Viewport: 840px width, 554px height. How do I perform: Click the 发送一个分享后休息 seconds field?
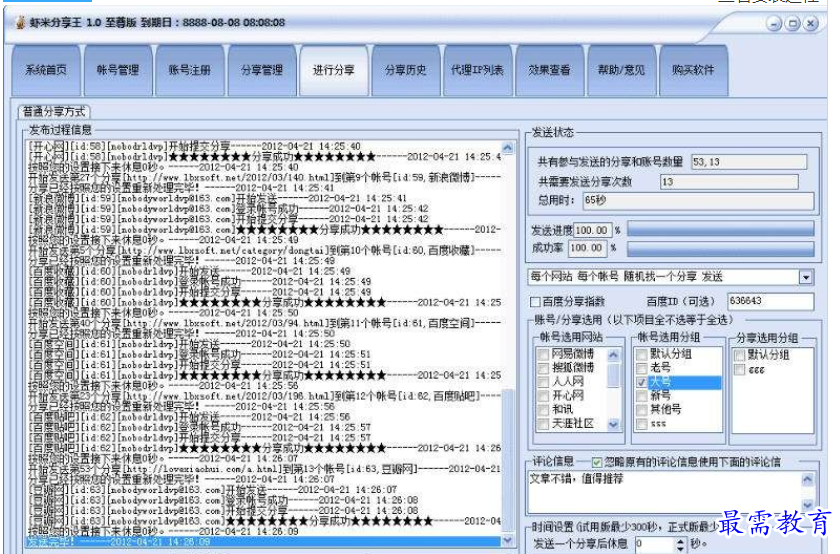(654, 544)
